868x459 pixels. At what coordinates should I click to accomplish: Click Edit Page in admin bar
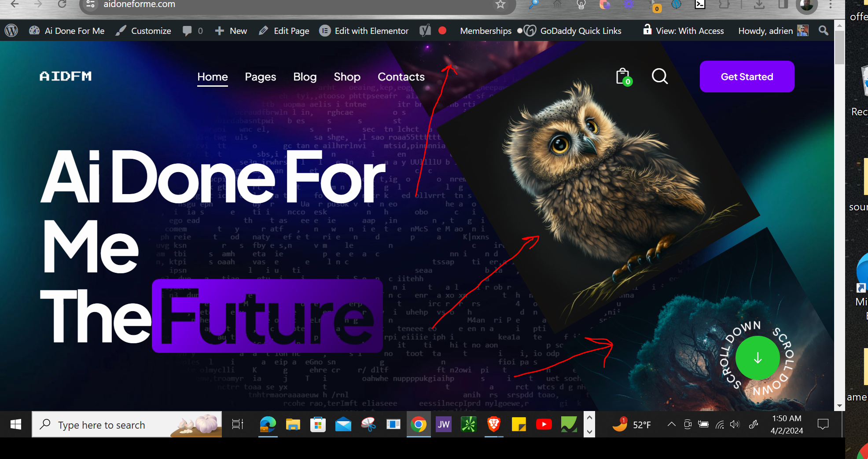tap(284, 31)
